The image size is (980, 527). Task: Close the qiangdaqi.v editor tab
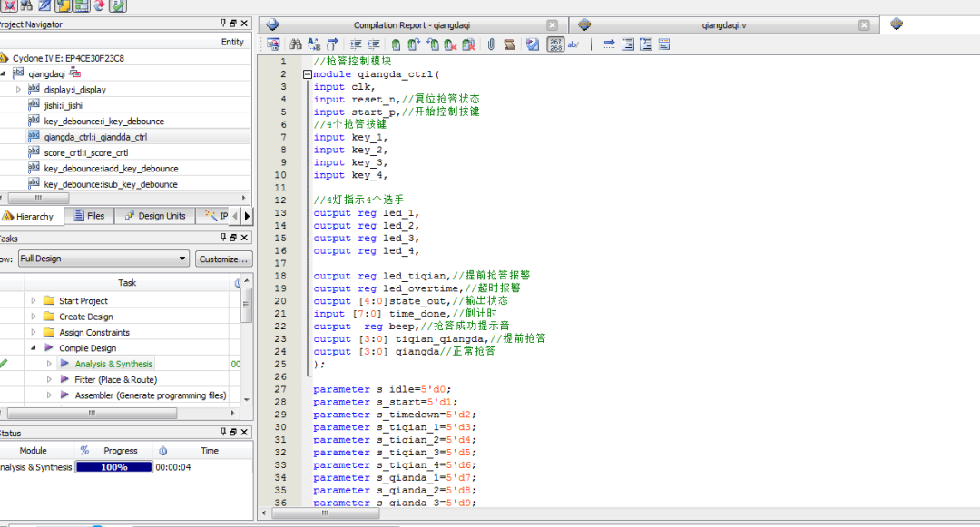[864, 25]
